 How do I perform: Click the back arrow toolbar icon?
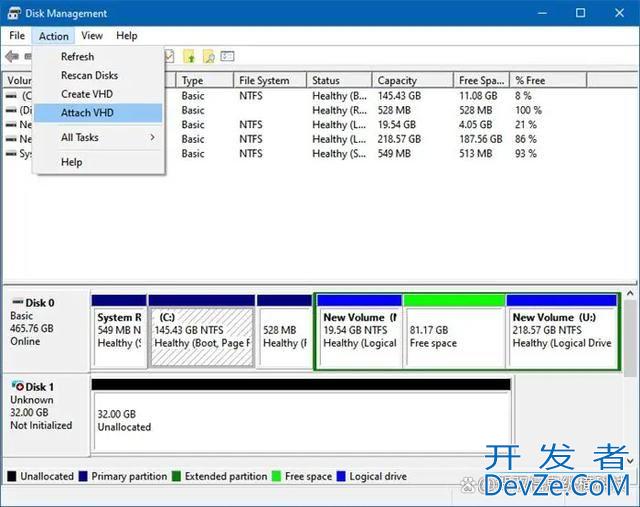[12, 57]
